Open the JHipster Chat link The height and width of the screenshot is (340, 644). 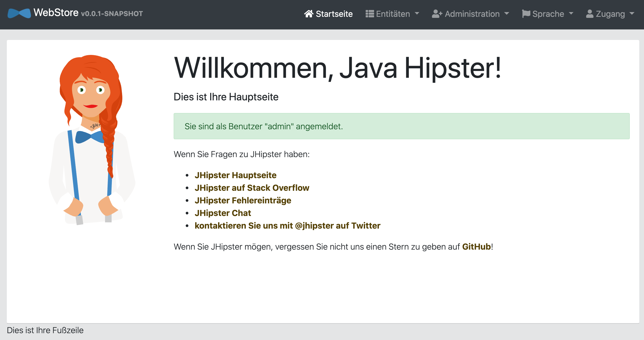point(223,213)
